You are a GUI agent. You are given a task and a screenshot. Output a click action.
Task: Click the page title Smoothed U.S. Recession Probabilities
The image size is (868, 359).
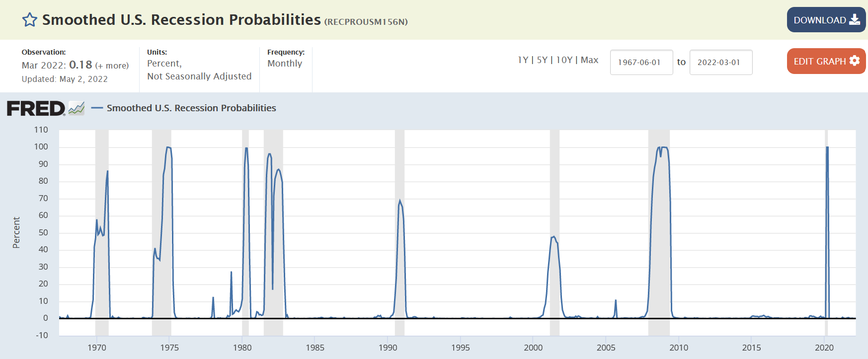tap(181, 19)
